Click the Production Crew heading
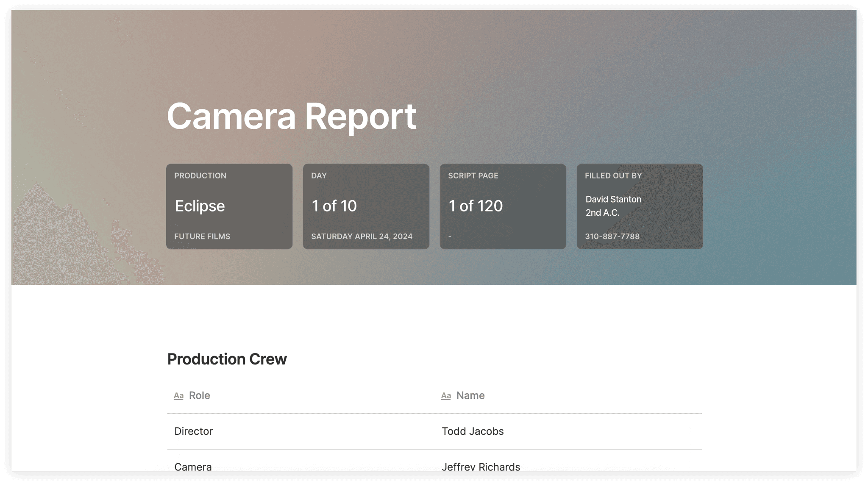 click(227, 359)
